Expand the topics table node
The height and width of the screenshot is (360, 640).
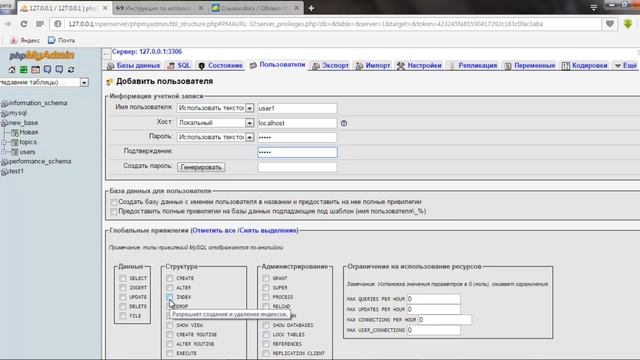4,142
